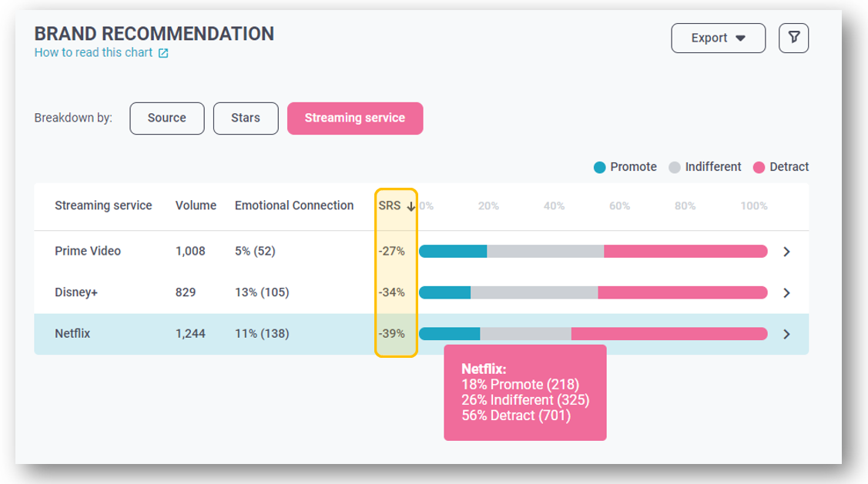The width and height of the screenshot is (868, 484).
Task: Break down by Source
Action: pyautogui.click(x=166, y=118)
